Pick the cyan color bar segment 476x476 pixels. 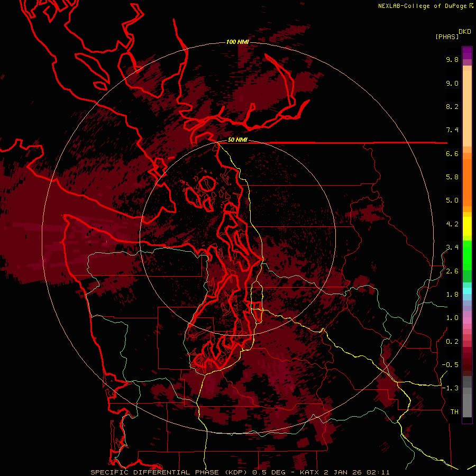click(467, 290)
